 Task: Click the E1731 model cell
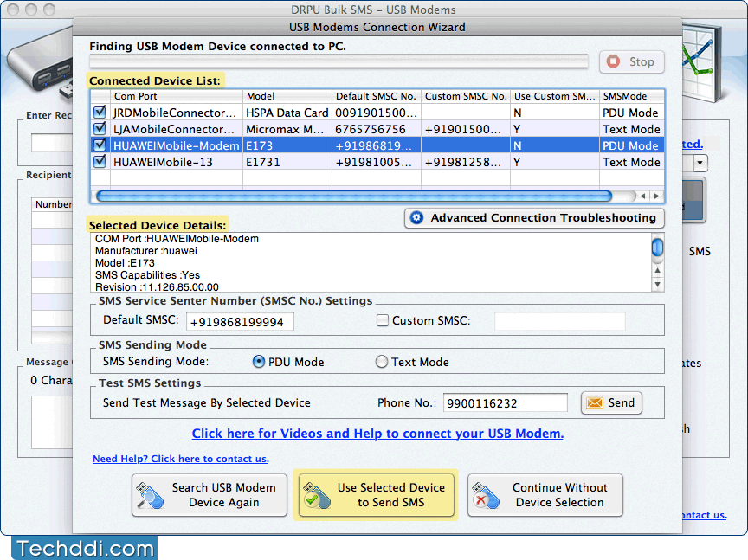coord(287,162)
